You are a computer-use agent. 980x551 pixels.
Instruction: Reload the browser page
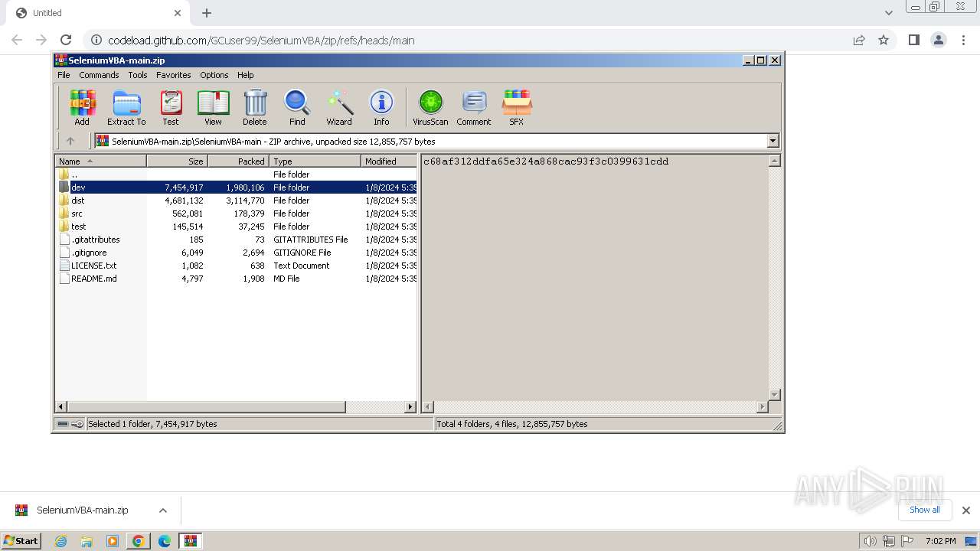pos(66,40)
